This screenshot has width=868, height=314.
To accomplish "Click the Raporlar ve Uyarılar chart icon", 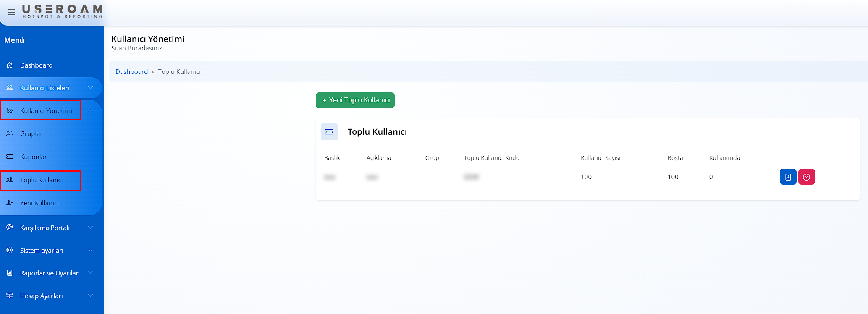I will [10, 273].
